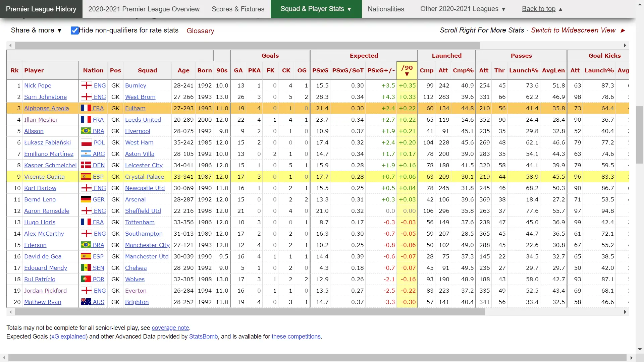The width and height of the screenshot is (644, 362).
Task: Click England flag next to Nick Pope
Action: [x=86, y=85]
